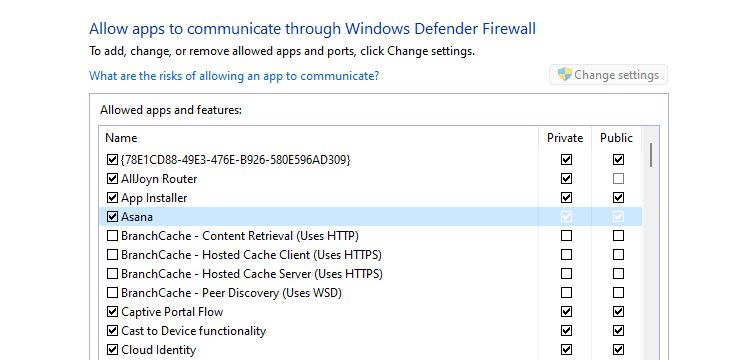This screenshot has height=360, width=750.
Task: Open the risks of allowing an app link
Action: pyautogui.click(x=234, y=76)
